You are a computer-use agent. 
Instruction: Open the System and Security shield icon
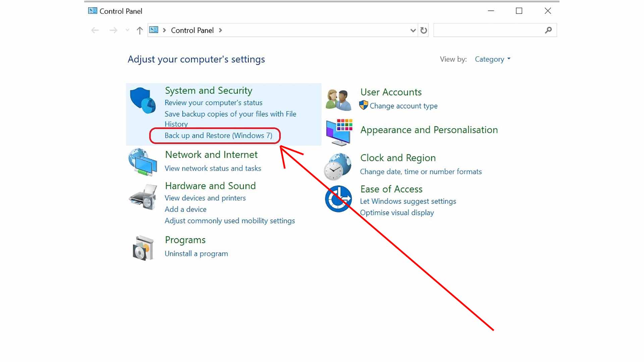[143, 101]
